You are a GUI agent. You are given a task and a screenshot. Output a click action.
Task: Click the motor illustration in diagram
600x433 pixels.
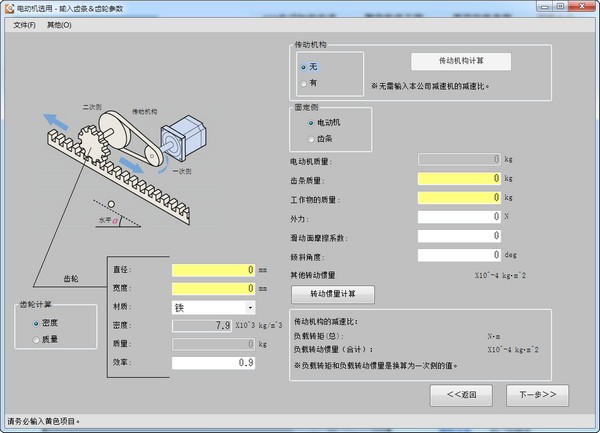184,138
